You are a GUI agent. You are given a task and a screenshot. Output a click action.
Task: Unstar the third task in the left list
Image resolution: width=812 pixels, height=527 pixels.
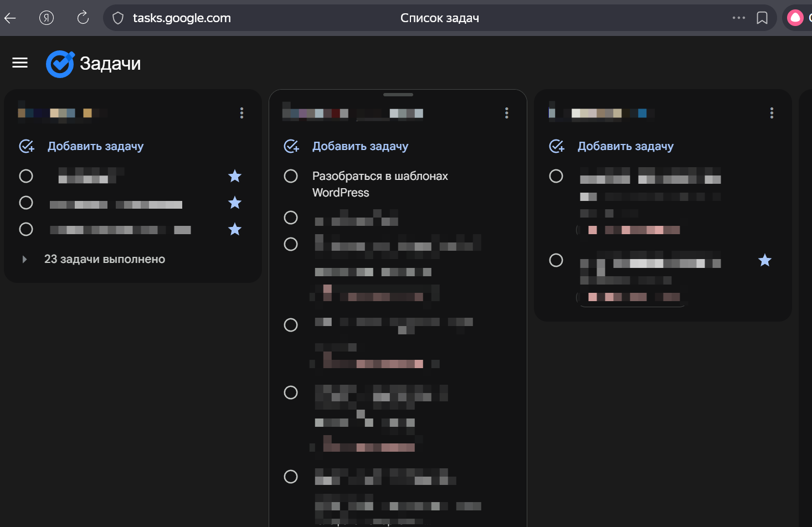[235, 229]
